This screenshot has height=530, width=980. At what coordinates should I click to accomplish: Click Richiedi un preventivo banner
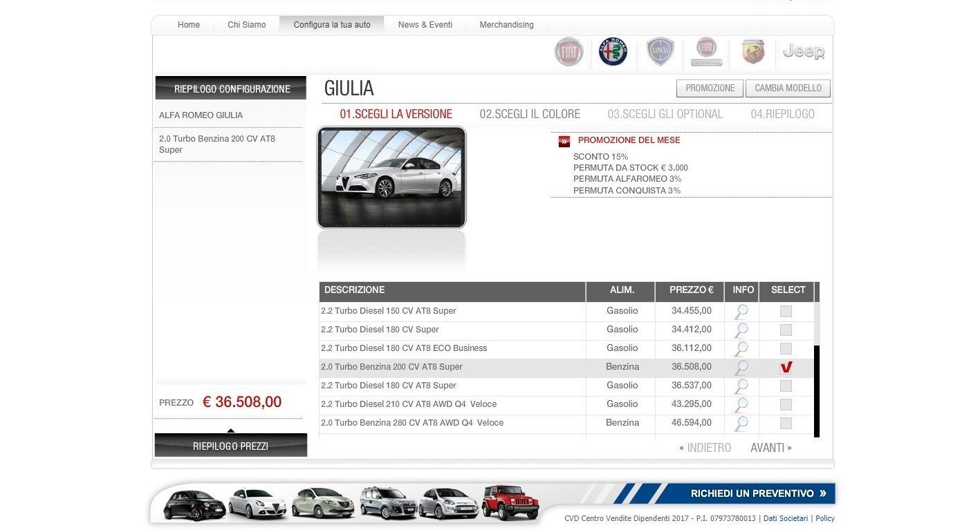coord(758,493)
